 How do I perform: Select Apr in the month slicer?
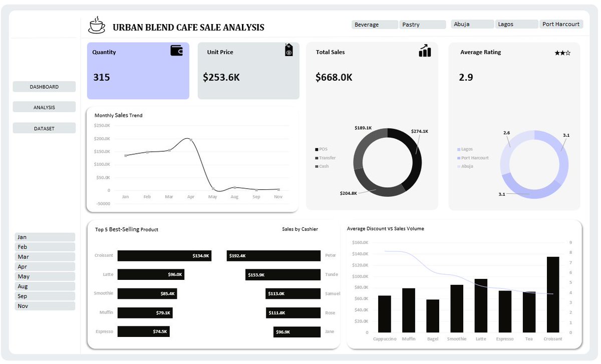click(45, 267)
